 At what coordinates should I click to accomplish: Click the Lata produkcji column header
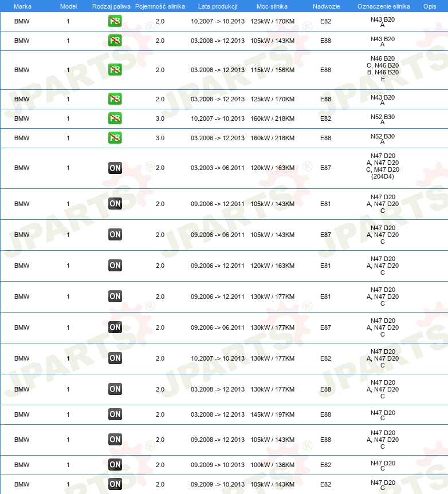click(x=218, y=6)
